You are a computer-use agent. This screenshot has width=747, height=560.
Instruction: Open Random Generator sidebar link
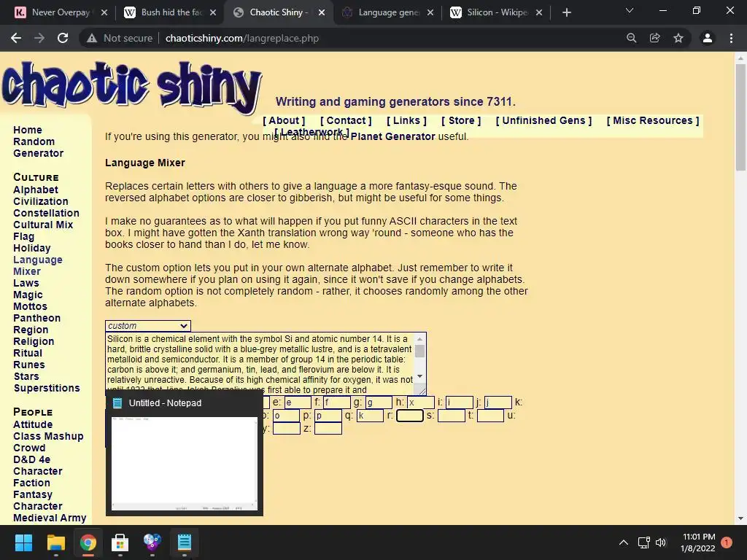click(x=38, y=147)
